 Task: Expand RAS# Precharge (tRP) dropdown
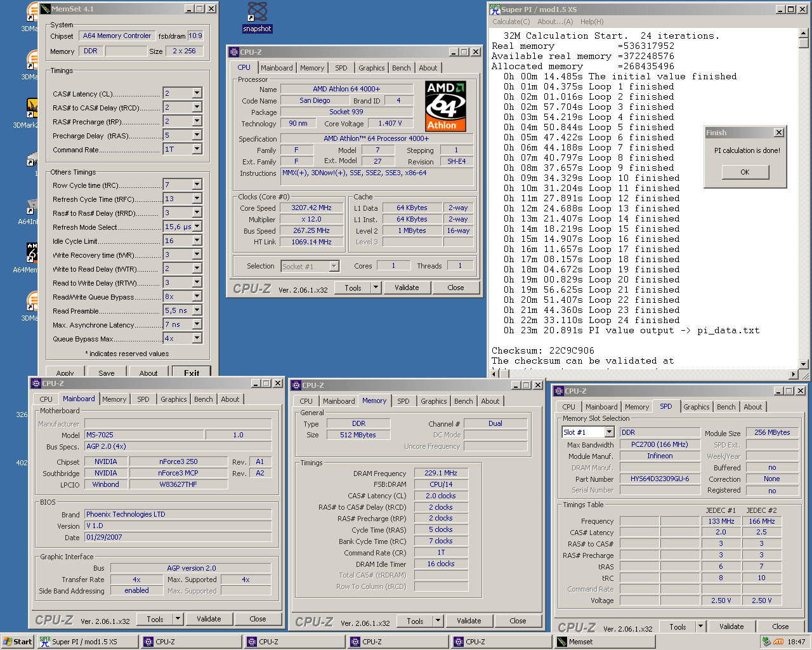pos(197,121)
